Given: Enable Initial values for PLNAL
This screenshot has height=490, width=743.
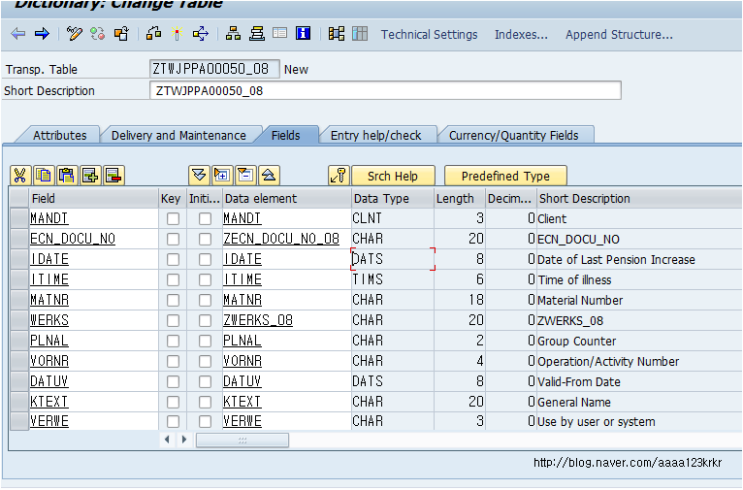Looking at the screenshot, I should pos(205,341).
